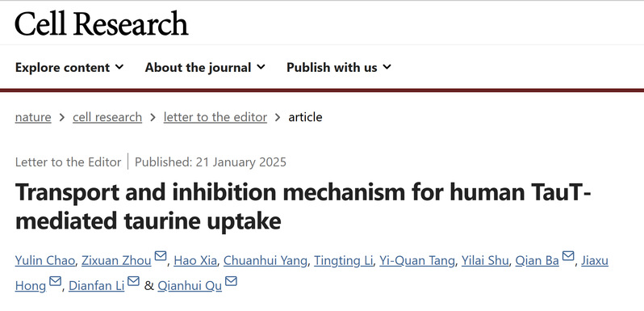This screenshot has height=311, width=644.
Task: Click envelope icon after Jiaxu Hong
Action: pos(55,281)
